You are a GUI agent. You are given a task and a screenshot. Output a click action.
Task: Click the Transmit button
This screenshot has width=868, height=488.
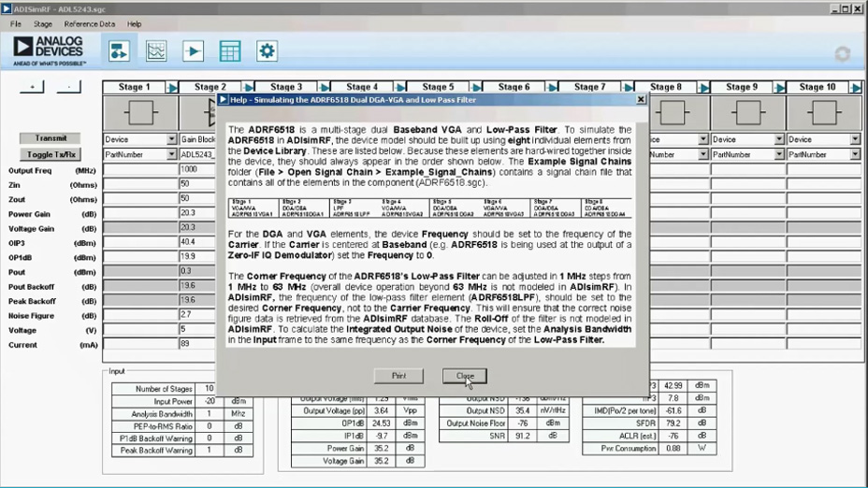[x=51, y=138]
